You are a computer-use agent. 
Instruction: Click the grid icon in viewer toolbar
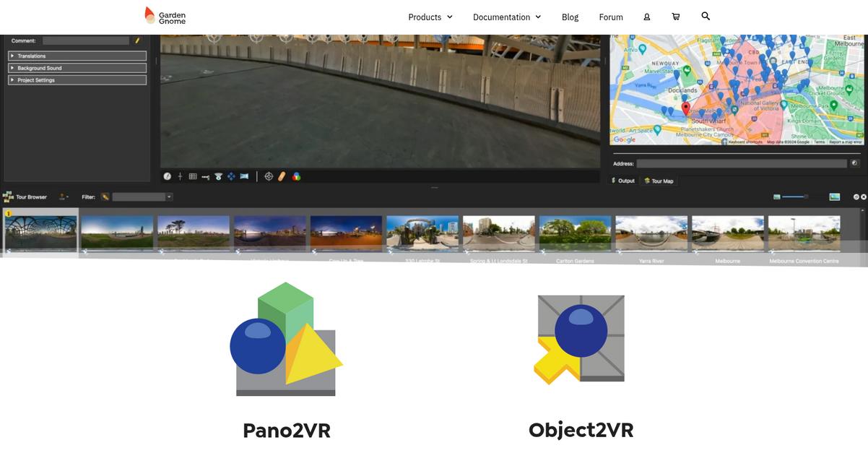click(193, 176)
